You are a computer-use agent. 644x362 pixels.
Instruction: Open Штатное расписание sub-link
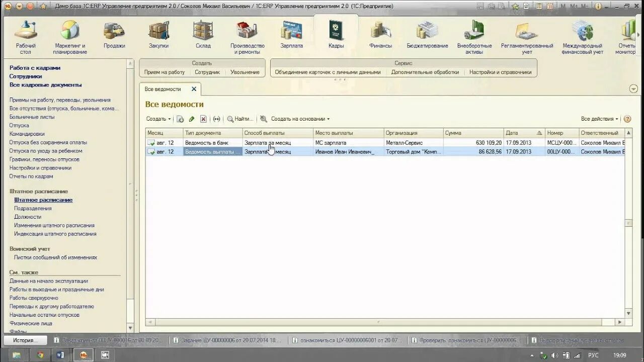coord(43,200)
